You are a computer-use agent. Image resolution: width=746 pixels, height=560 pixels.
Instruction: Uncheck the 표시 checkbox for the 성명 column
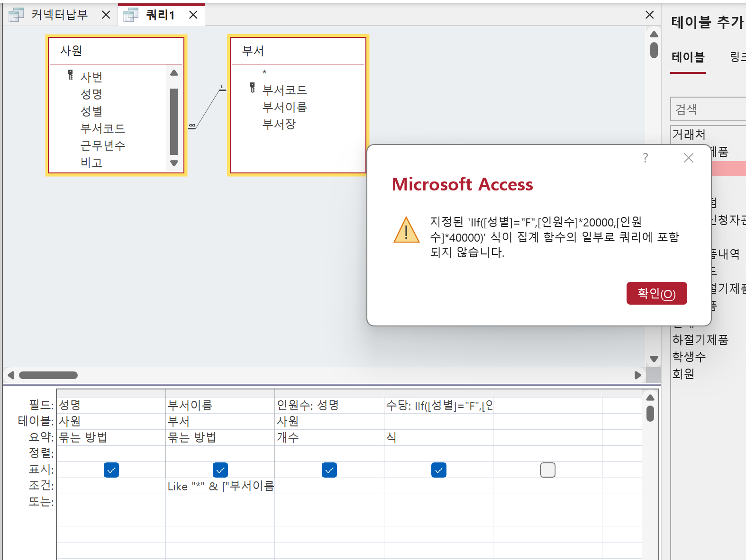click(x=111, y=470)
